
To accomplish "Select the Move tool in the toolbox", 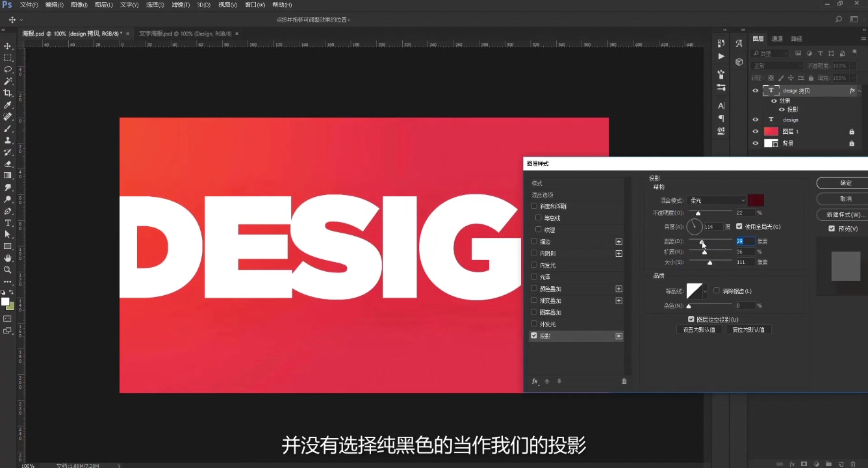I will [8, 46].
